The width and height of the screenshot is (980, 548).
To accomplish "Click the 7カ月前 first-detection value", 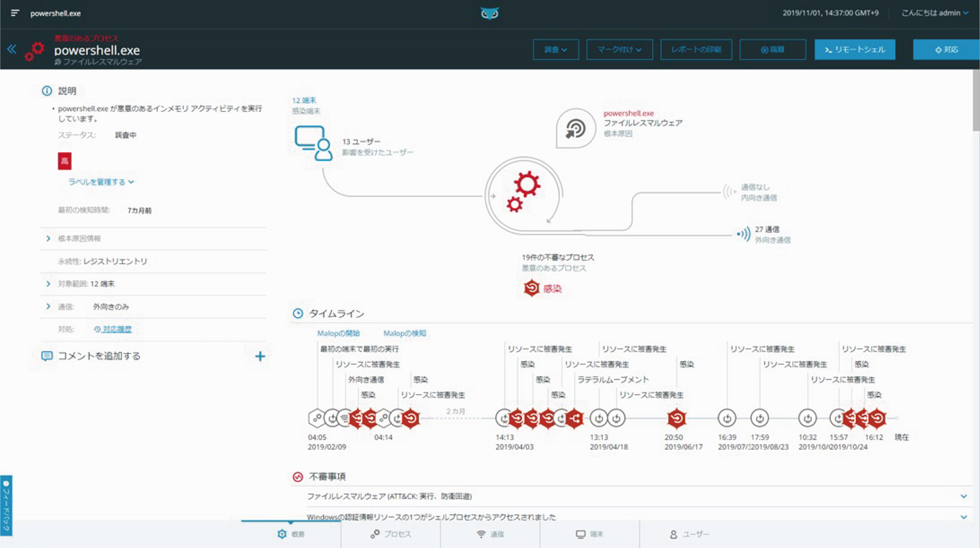I will click(139, 210).
